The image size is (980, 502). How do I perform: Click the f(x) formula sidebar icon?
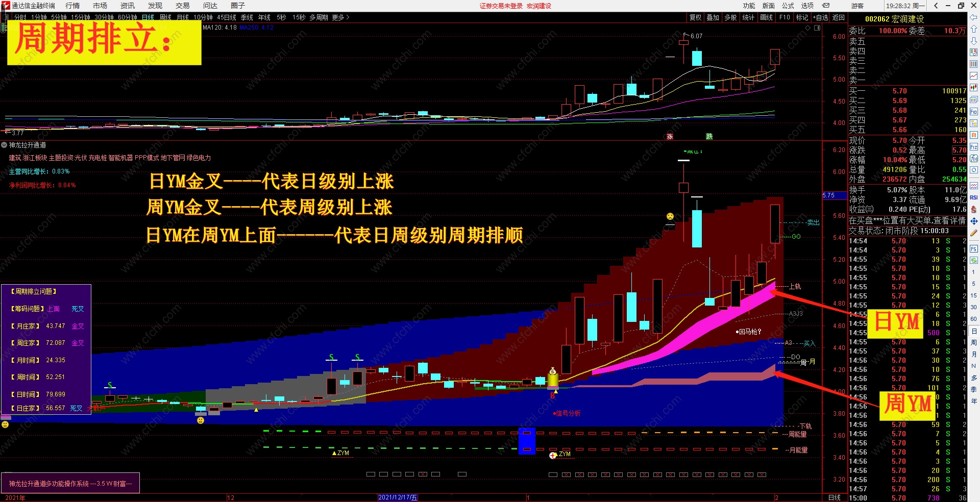pyautogui.click(x=974, y=159)
